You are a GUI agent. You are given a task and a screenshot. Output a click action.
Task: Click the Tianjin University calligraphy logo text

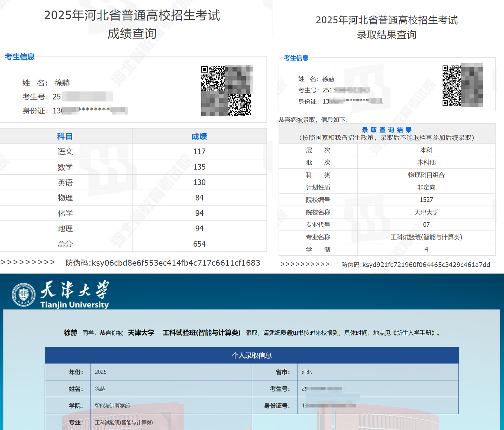click(75, 290)
